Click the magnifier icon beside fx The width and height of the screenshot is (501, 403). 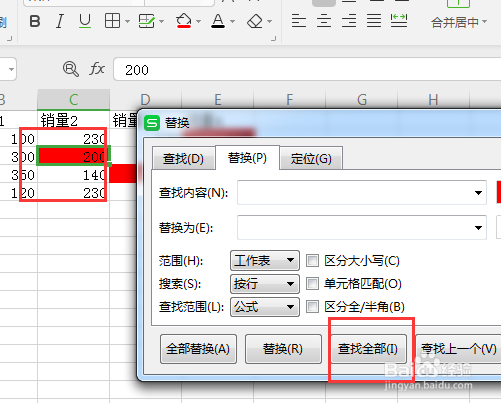(x=71, y=69)
